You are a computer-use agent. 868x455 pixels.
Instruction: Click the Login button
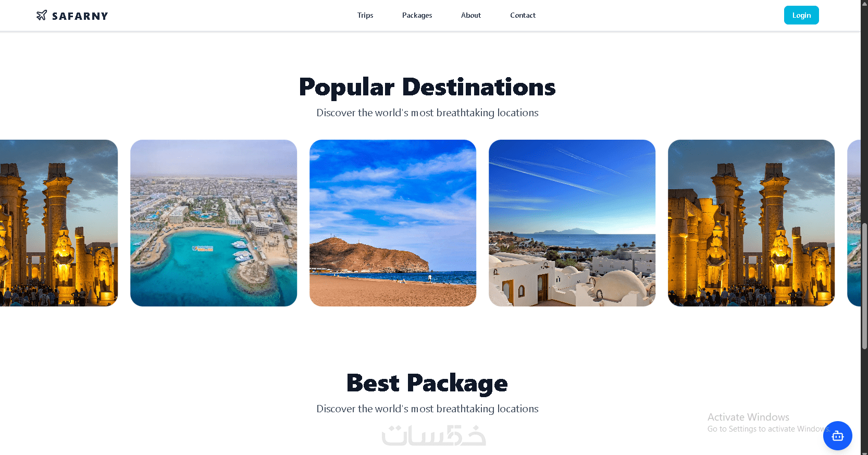click(x=801, y=15)
